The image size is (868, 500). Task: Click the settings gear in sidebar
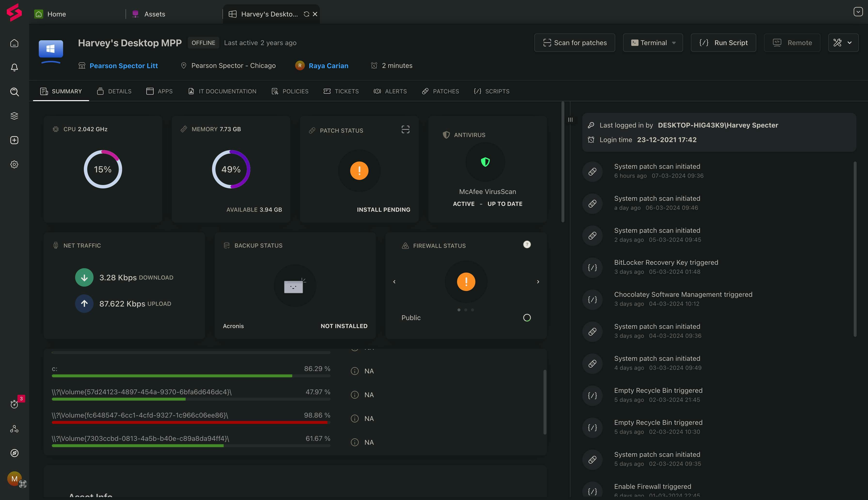14,164
